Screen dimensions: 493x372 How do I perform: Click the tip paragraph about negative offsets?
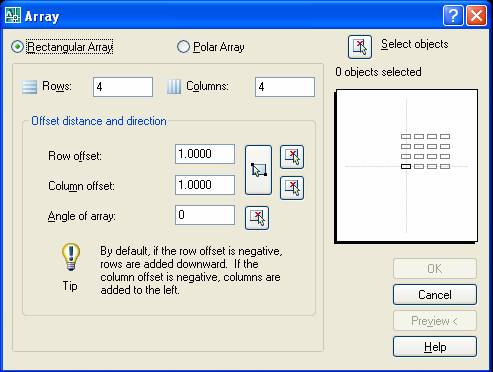(x=191, y=270)
